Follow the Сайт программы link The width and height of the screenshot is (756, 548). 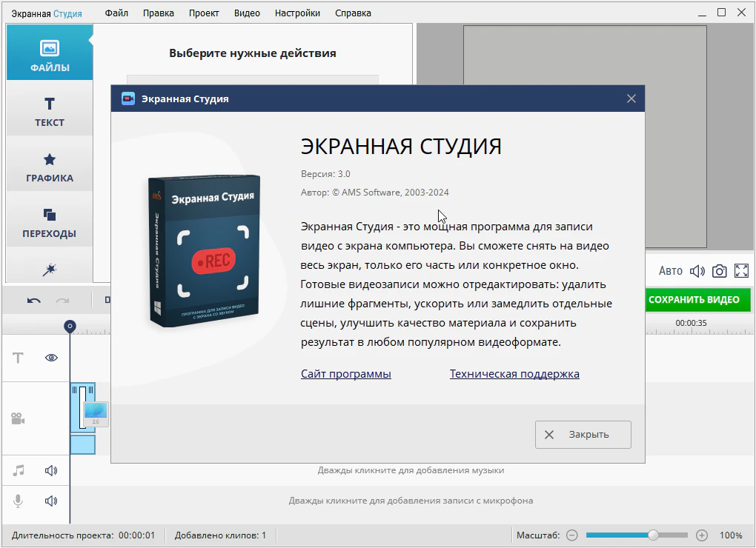(x=345, y=374)
